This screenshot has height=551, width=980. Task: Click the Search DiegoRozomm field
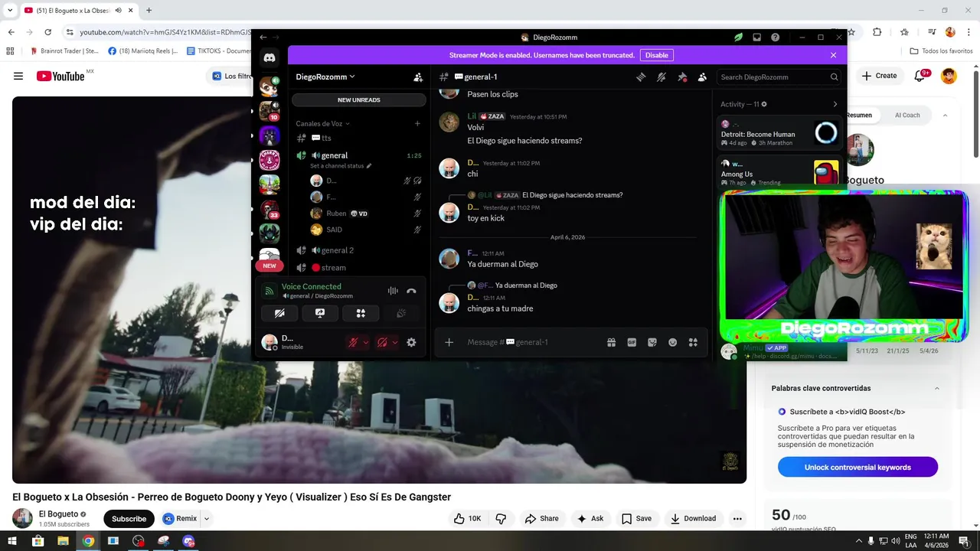(779, 77)
